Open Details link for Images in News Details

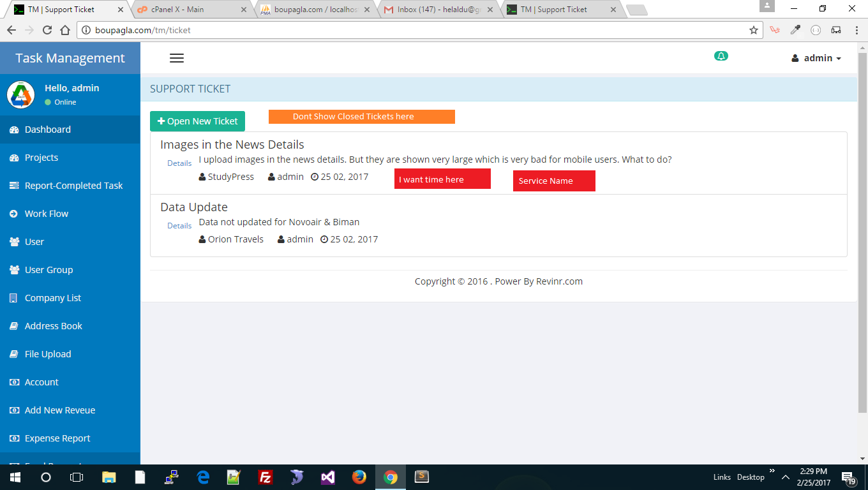pos(179,163)
